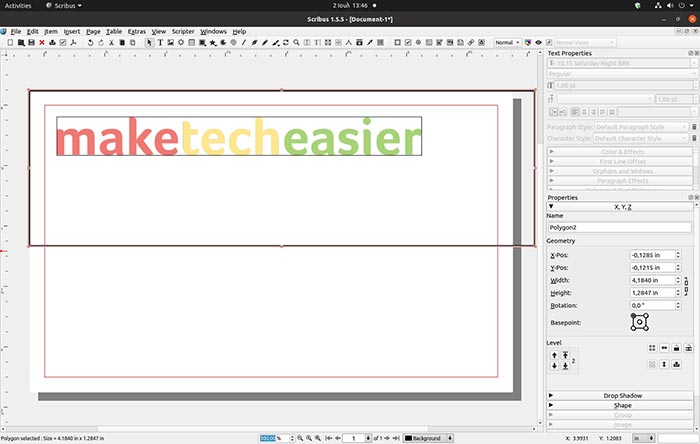The width and height of the screenshot is (700, 444).
Task: Click the Cut scissors icon
Action: (111, 42)
